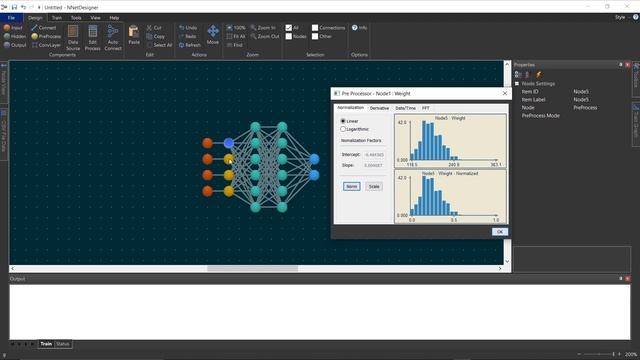Toggle the Connections selection checkbox

pyautogui.click(x=315, y=28)
